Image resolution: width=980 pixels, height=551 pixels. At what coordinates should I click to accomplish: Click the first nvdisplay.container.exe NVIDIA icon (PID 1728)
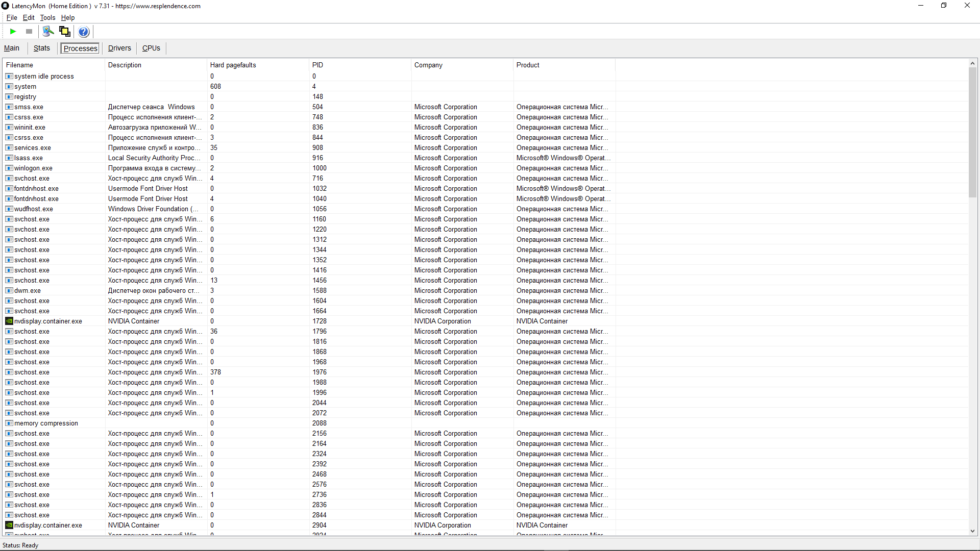[9, 321]
